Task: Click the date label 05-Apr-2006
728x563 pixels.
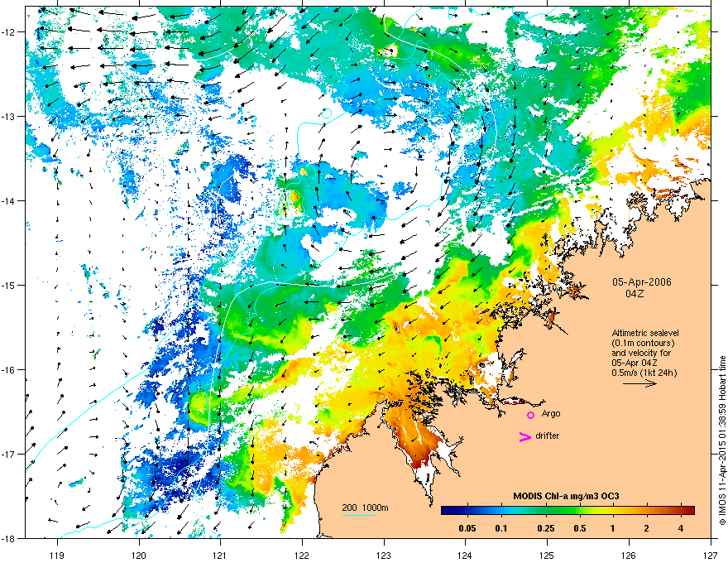Action: [x=642, y=282]
